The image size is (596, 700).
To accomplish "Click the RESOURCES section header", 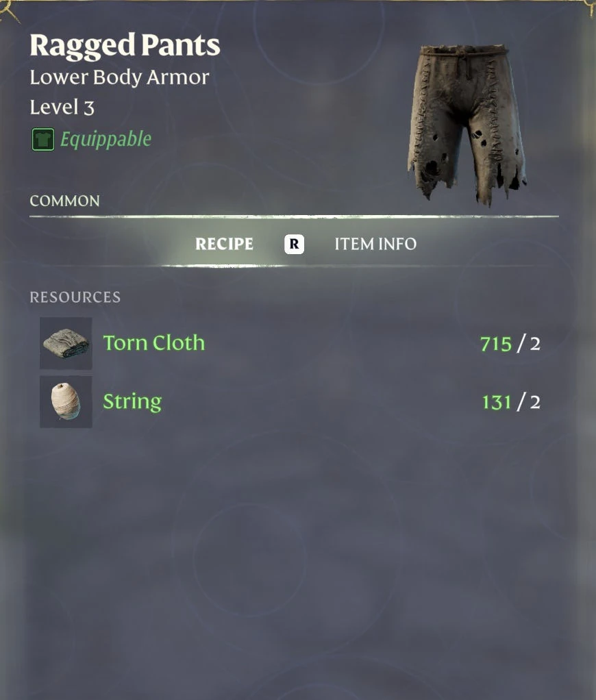I will [75, 297].
